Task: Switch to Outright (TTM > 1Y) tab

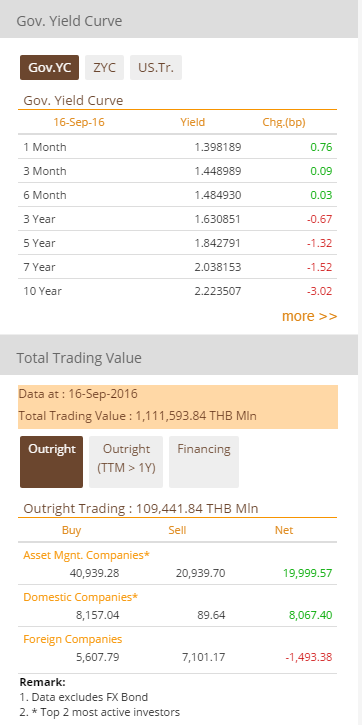Action: pos(126,462)
